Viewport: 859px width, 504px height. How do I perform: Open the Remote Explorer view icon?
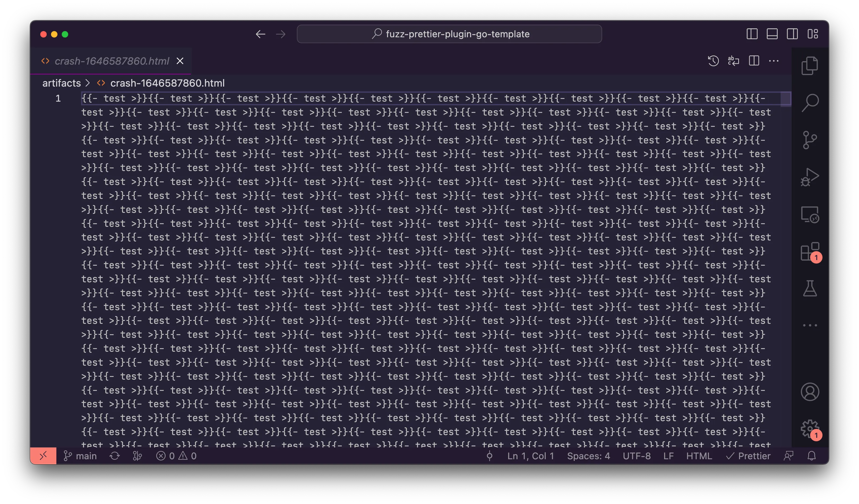click(x=810, y=214)
